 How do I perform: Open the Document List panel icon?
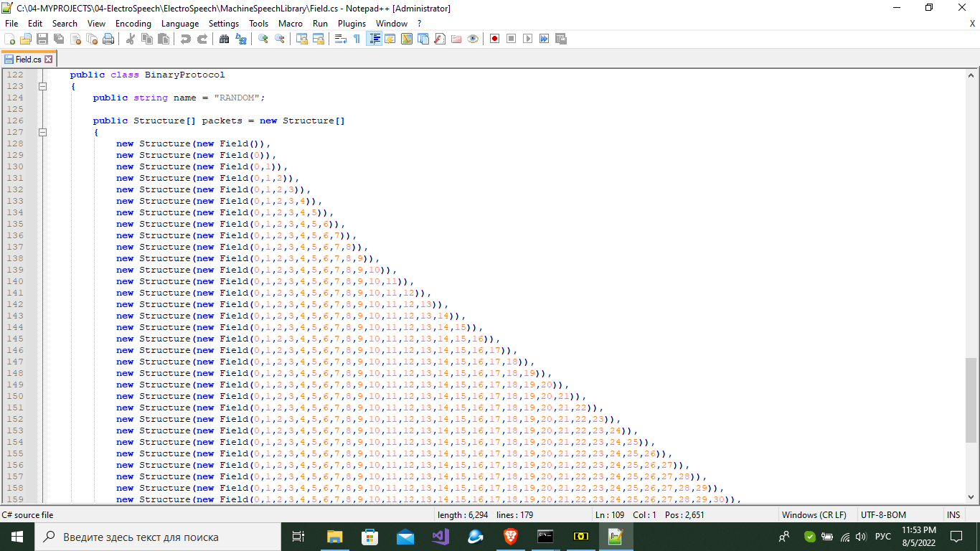point(423,39)
